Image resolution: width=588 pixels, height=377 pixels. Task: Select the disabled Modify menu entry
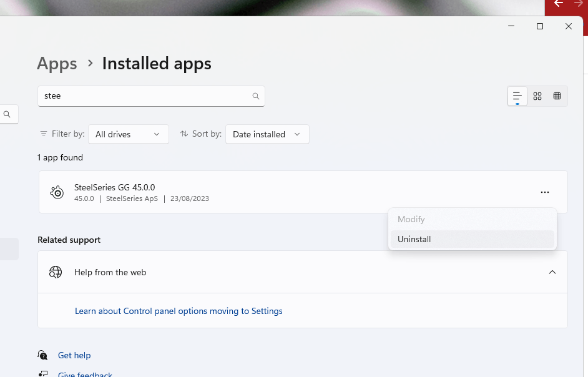[472, 220]
